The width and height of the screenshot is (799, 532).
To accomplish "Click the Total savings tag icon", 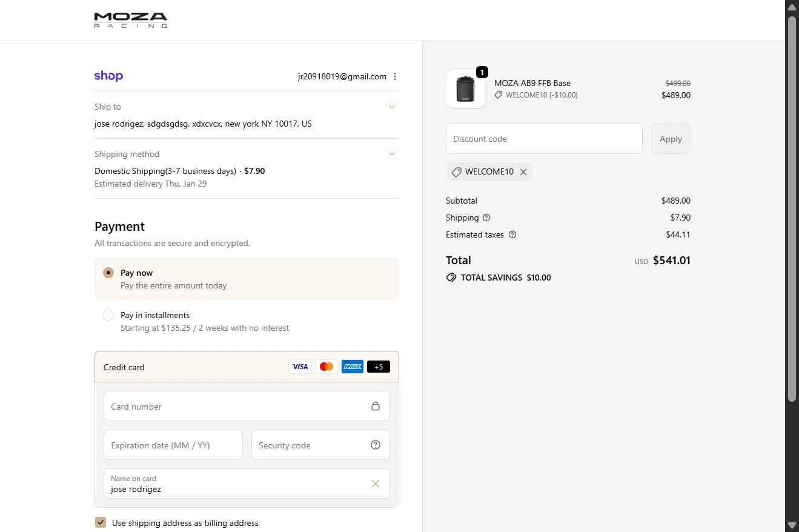I will (451, 278).
